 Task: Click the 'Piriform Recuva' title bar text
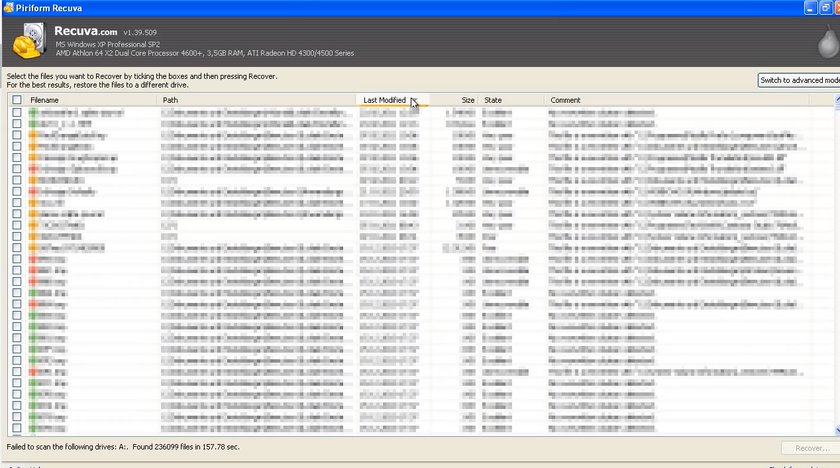(49, 8)
